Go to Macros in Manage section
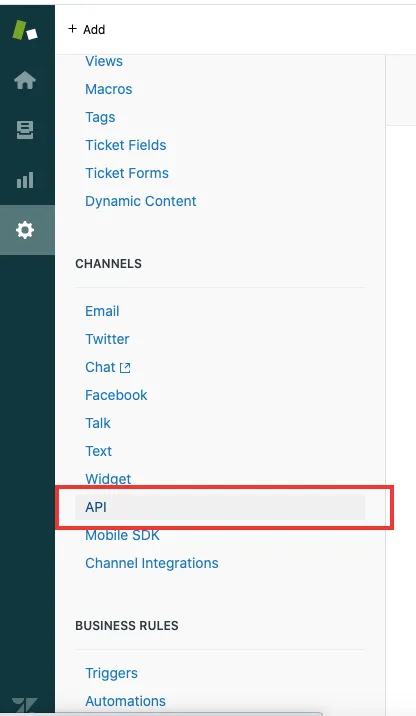 [109, 89]
